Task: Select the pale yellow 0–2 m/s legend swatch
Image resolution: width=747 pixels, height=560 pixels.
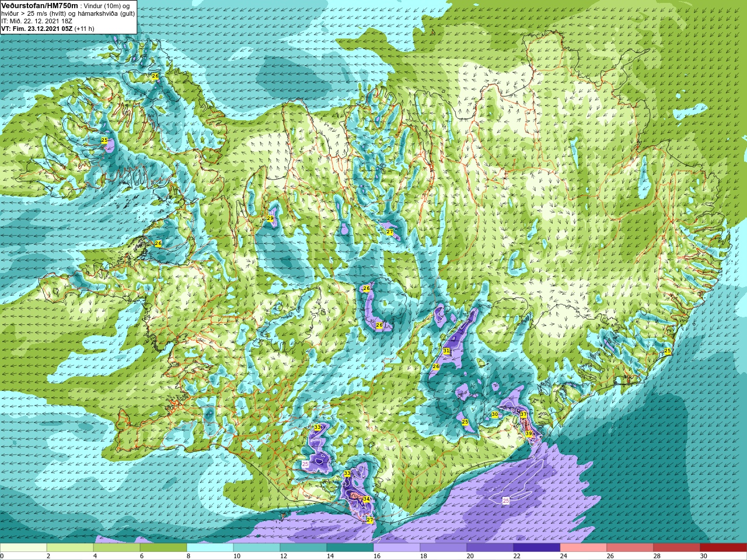Action: tap(23, 547)
